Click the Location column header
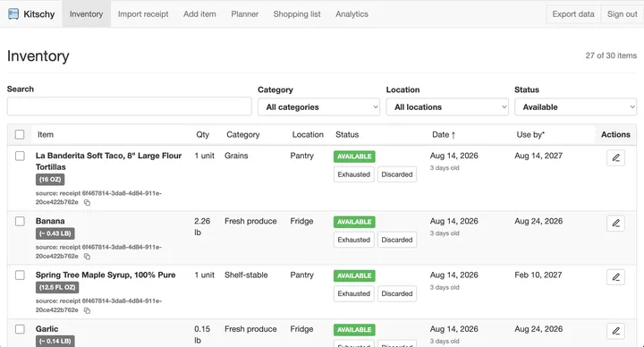The image size is (644, 347). coord(308,135)
